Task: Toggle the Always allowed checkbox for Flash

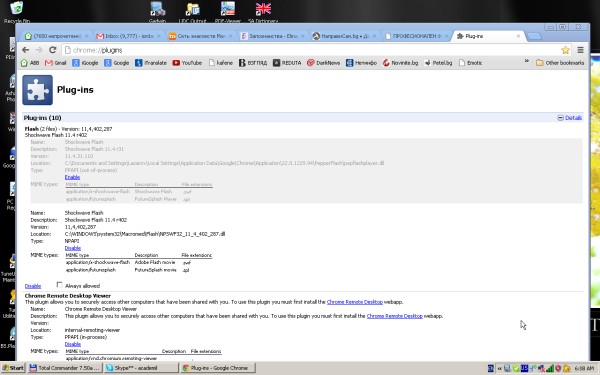Action: tap(59, 285)
